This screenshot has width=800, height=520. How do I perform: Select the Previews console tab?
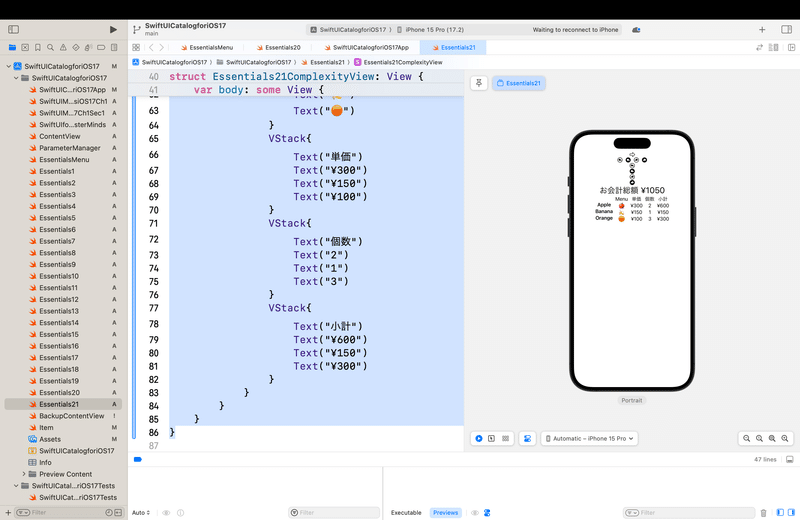[x=445, y=512]
